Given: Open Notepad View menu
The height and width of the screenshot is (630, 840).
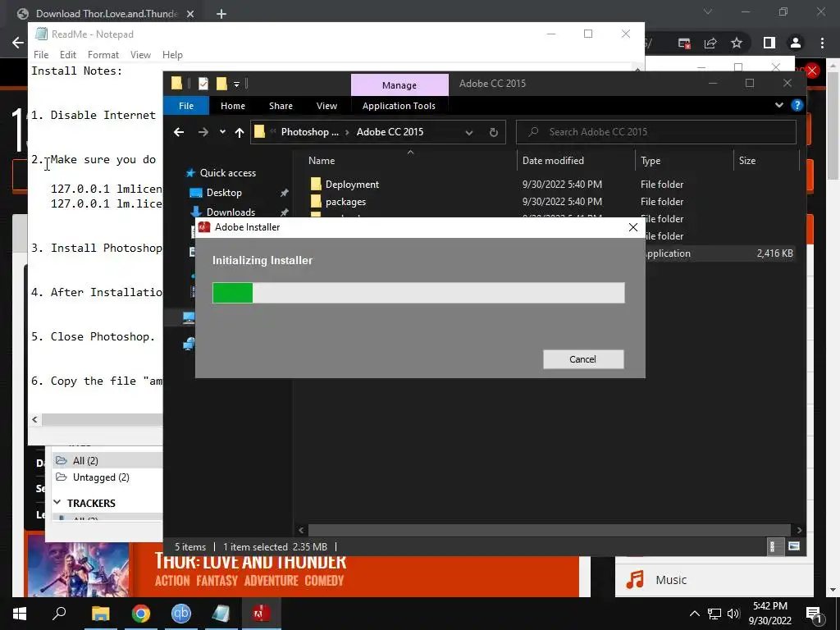Looking at the screenshot, I should click(x=140, y=55).
